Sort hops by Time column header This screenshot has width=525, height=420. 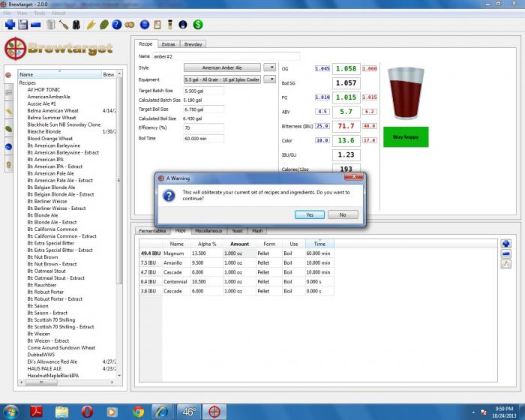[319, 244]
